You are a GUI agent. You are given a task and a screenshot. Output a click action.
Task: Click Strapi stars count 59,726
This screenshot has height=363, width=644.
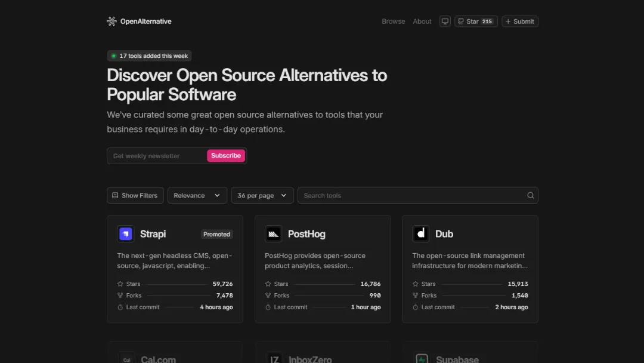pyautogui.click(x=222, y=284)
